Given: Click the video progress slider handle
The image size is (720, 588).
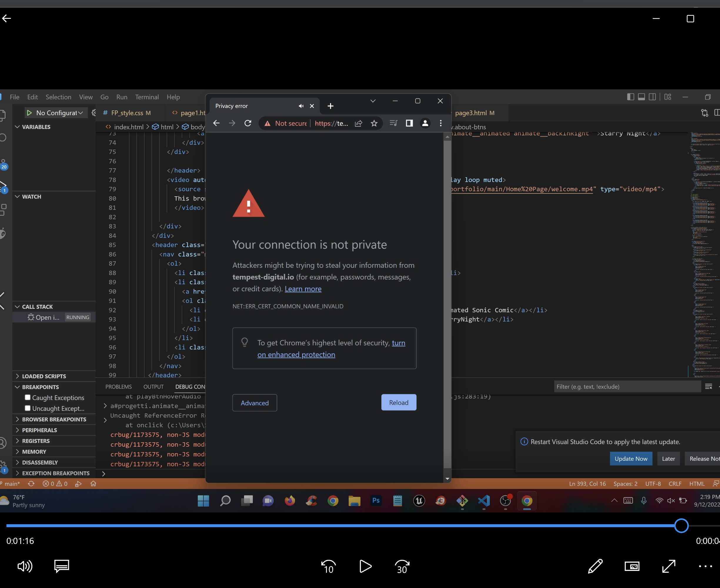Looking at the screenshot, I should pyautogui.click(x=681, y=526).
